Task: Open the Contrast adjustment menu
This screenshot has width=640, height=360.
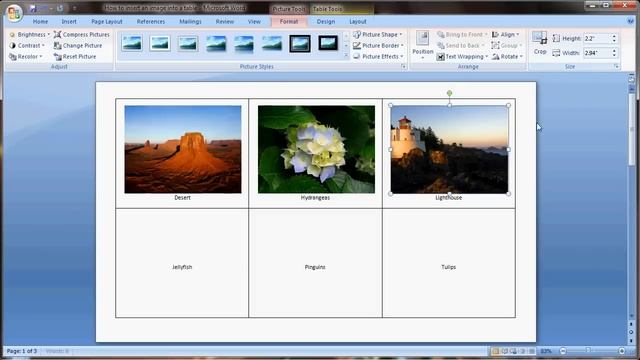Action: (x=27, y=46)
